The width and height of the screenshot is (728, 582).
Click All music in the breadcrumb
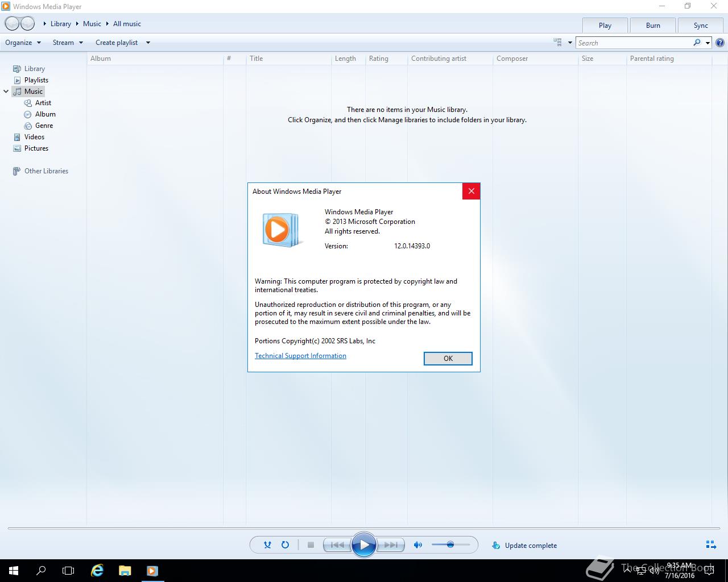127,24
